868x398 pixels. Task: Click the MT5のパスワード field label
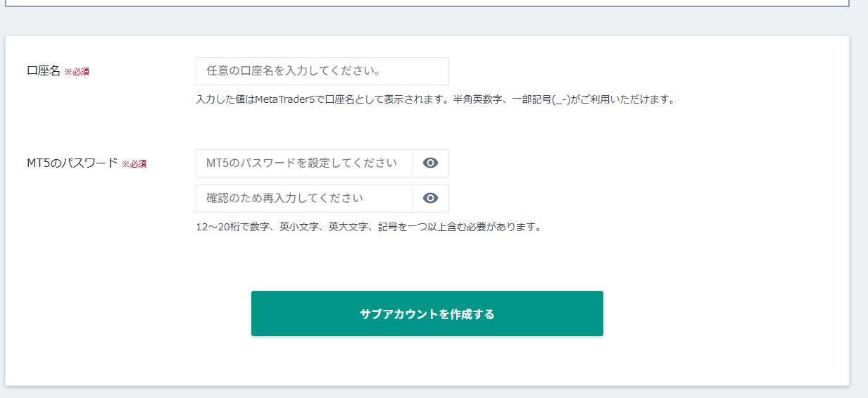71,163
